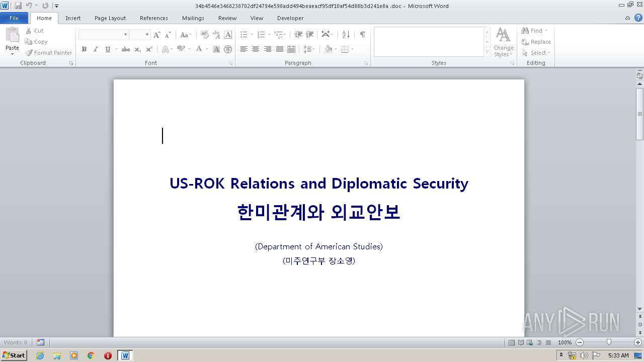Click the Find button

click(535, 31)
